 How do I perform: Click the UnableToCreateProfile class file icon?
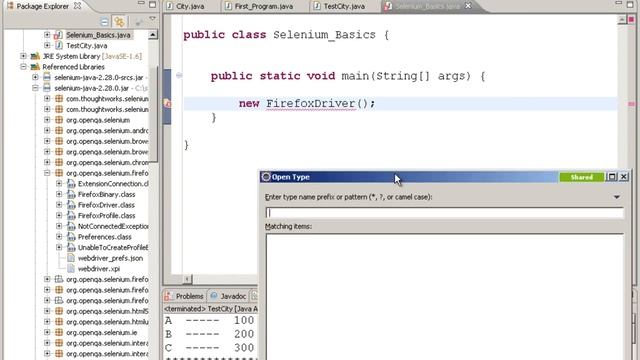click(x=71, y=247)
